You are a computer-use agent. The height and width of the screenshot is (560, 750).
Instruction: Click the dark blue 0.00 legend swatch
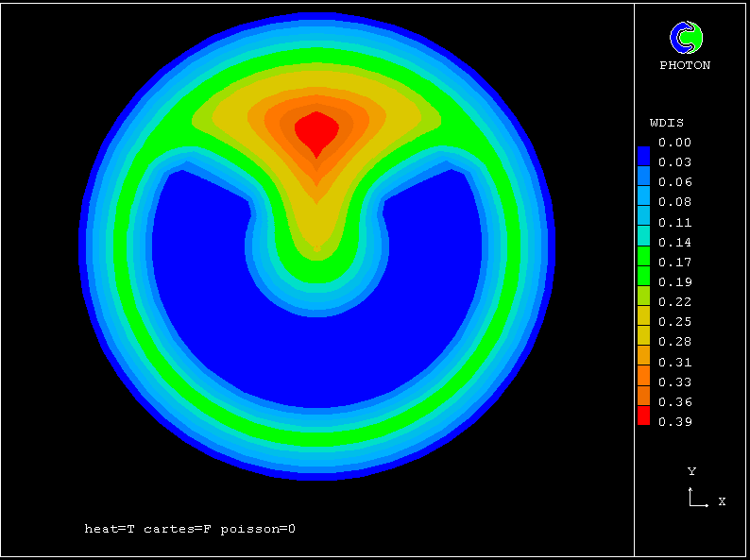click(x=643, y=154)
